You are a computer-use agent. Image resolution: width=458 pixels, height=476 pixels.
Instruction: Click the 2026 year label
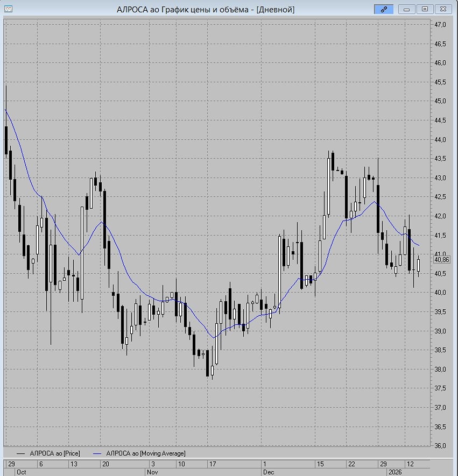pos(395,472)
